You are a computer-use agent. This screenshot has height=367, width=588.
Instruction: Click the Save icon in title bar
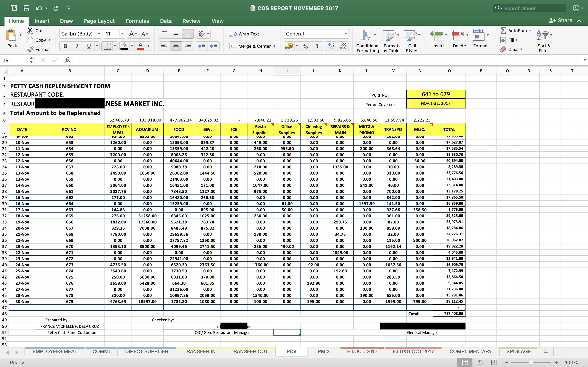pyautogui.click(x=26, y=8)
